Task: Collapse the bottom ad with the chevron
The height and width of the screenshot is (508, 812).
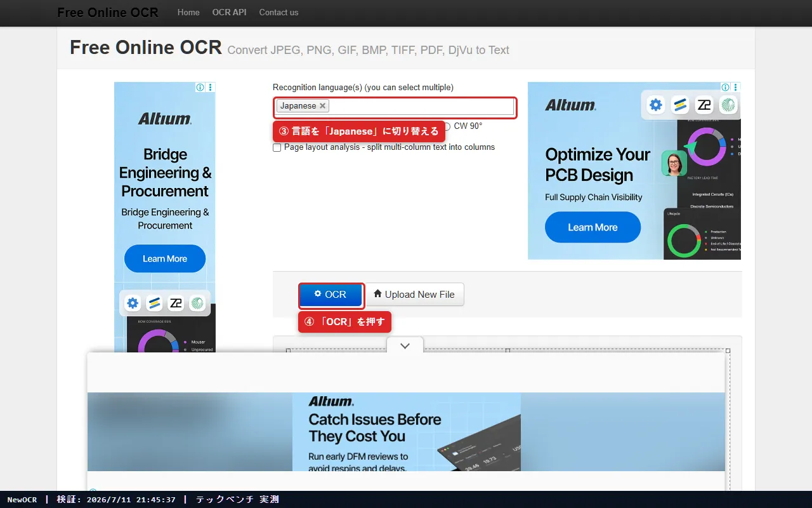Action: coord(405,345)
